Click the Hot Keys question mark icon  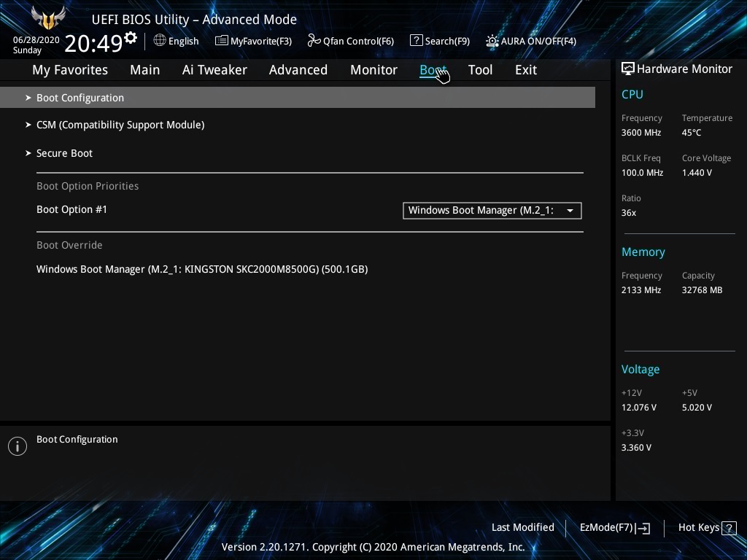(x=728, y=528)
